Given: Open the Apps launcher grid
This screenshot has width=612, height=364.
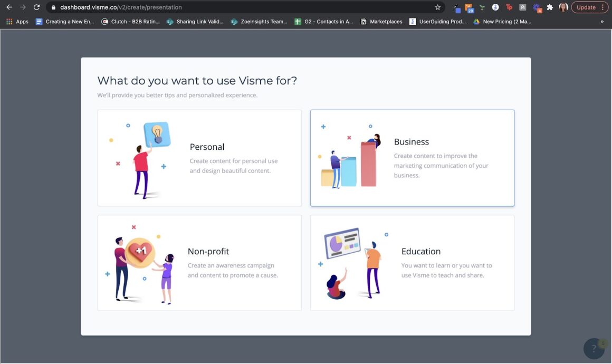Looking at the screenshot, I should point(9,21).
